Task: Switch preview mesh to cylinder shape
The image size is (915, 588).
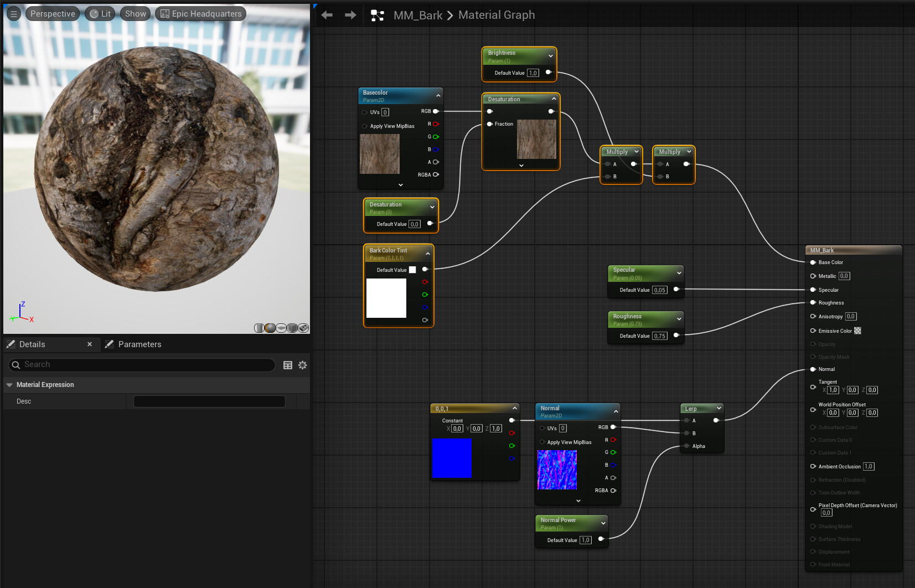Action: point(259,328)
